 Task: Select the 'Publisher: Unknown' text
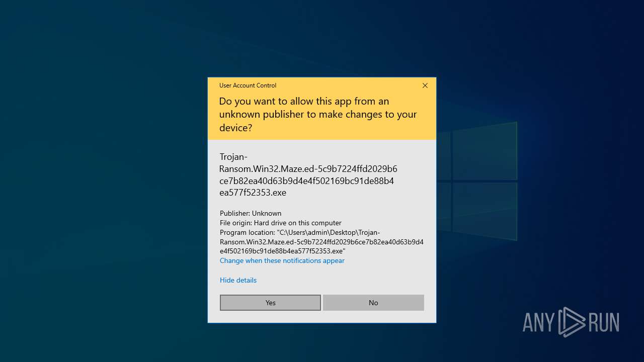click(x=251, y=213)
